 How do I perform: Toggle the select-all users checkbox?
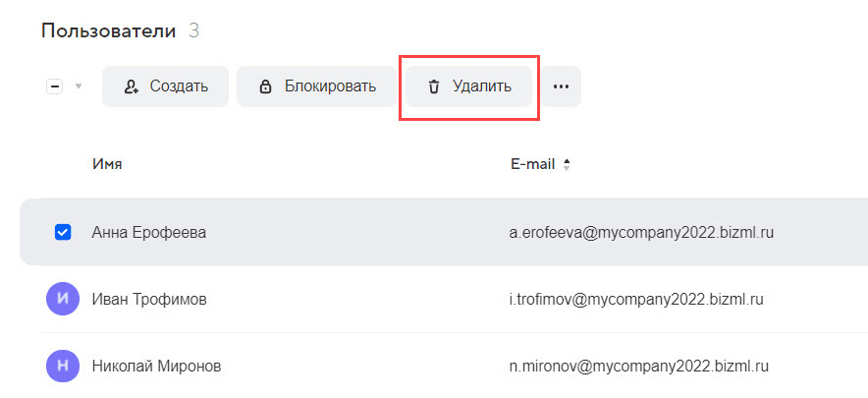pyautogui.click(x=55, y=86)
